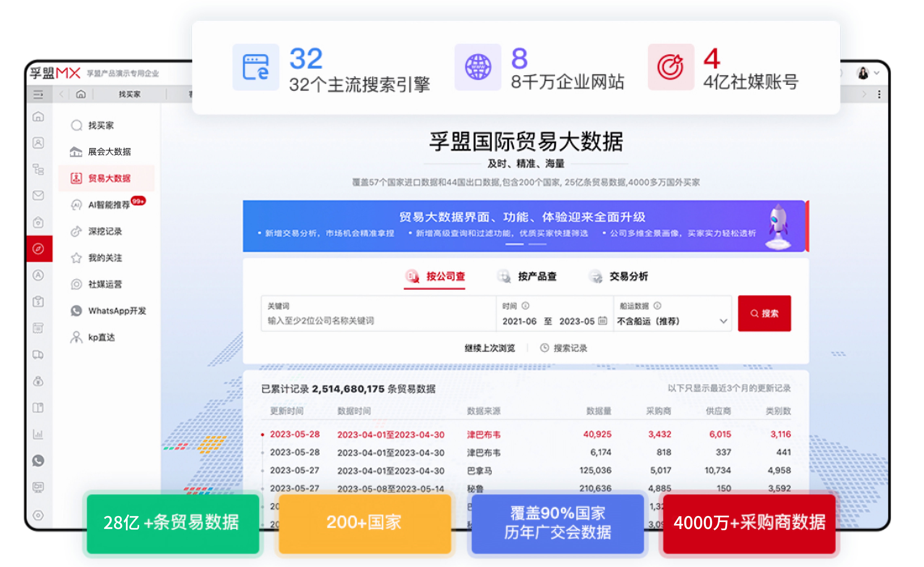
Task: Open the mail envelope icon in left rail
Action: click(x=38, y=195)
